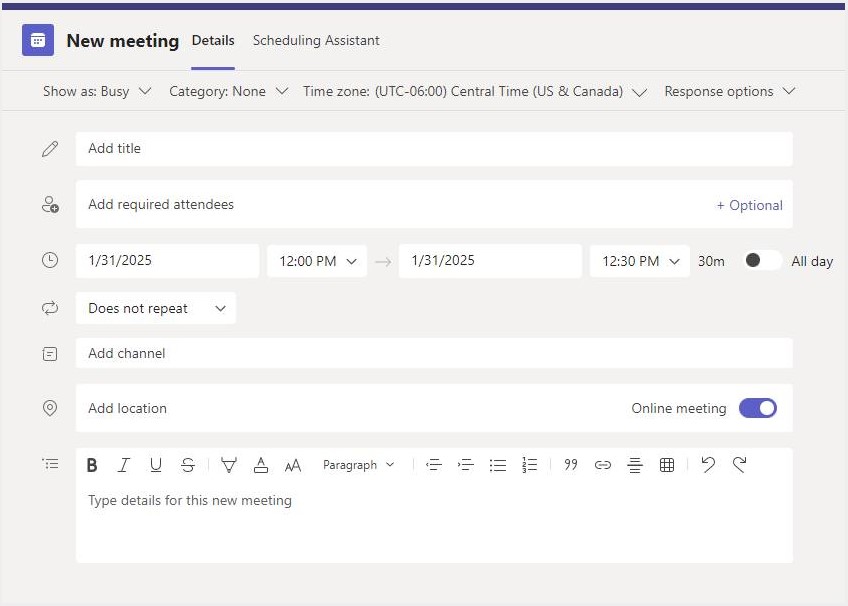Insert a hyperlink in details
The height and width of the screenshot is (606, 848).
(x=602, y=465)
